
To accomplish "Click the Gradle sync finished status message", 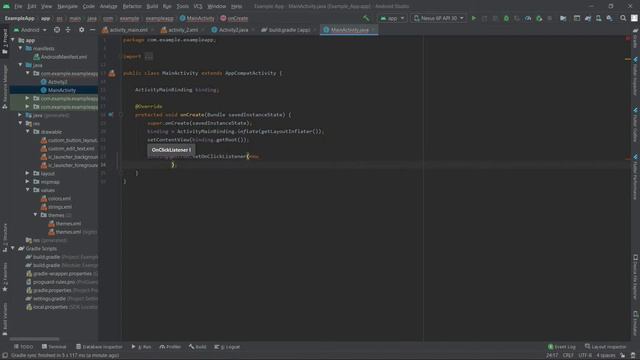I will (x=65, y=356).
